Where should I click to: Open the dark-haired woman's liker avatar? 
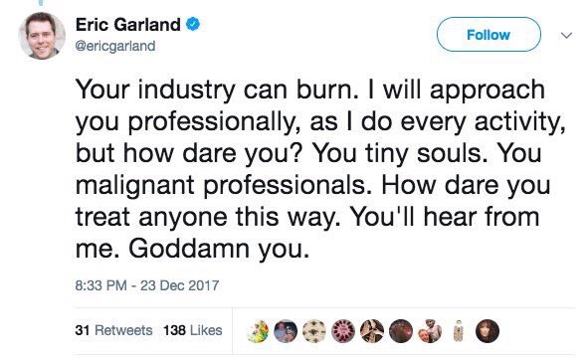pyautogui.click(x=488, y=331)
